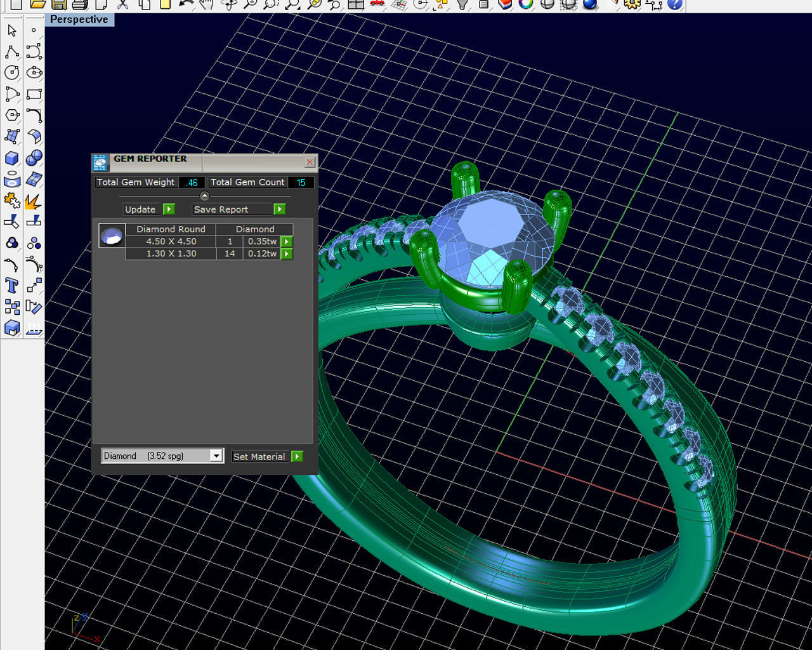The height and width of the screenshot is (650, 812).
Task: Activate the Split tool
Action: (34, 222)
